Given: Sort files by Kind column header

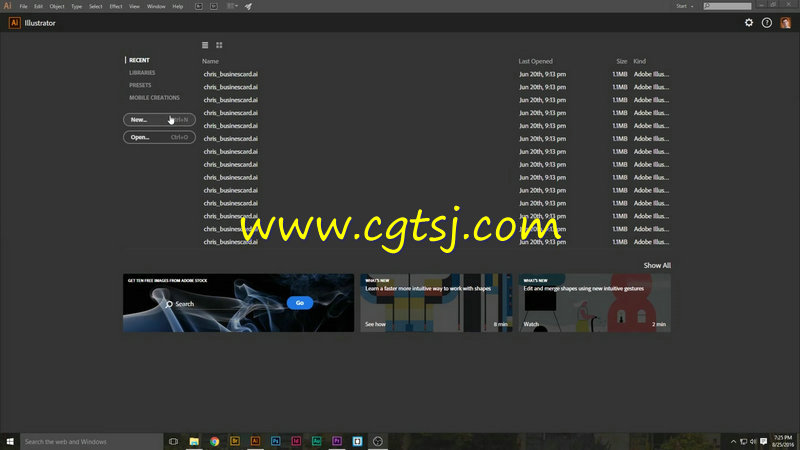Looking at the screenshot, I should pyautogui.click(x=639, y=61).
